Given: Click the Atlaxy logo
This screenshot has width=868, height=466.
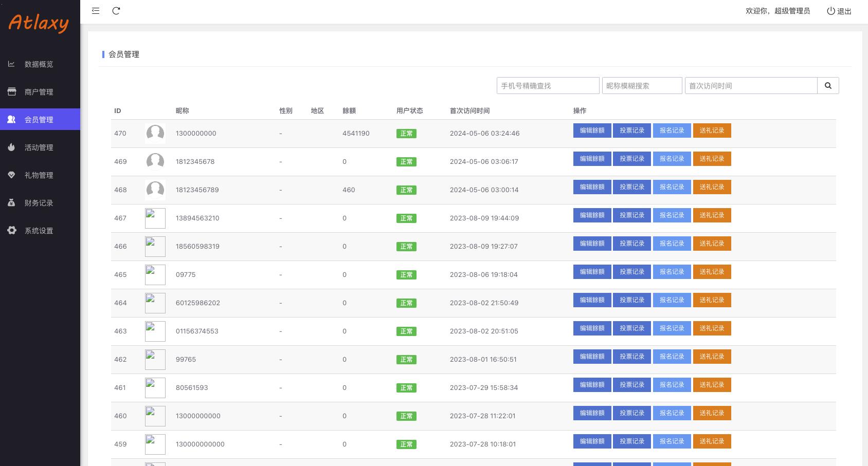Looking at the screenshot, I should [x=39, y=23].
